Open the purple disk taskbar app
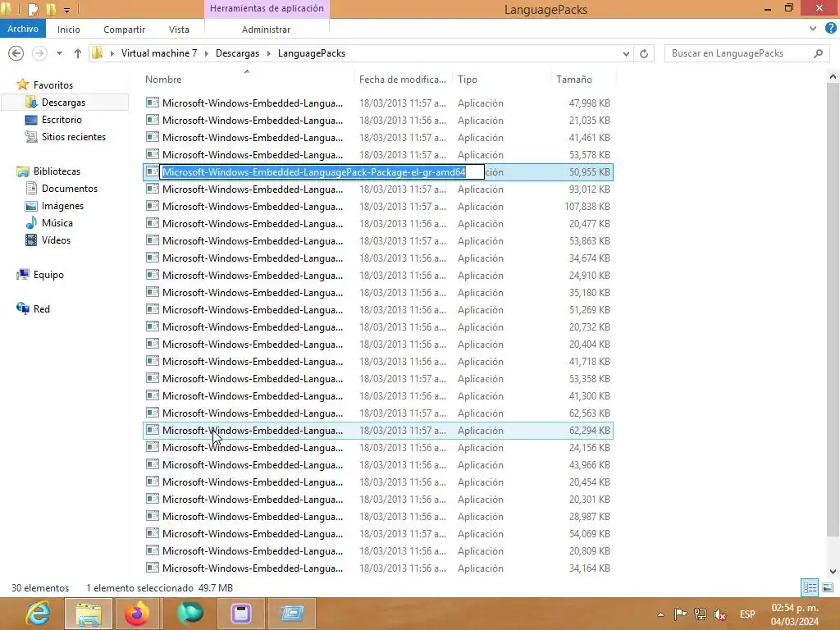 point(241,614)
